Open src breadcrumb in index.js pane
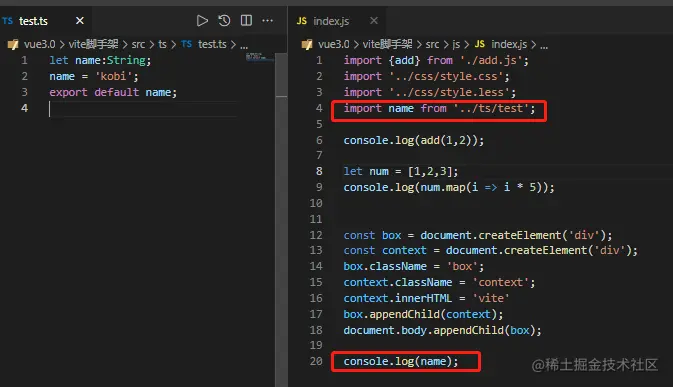The width and height of the screenshot is (673, 387). [x=432, y=44]
